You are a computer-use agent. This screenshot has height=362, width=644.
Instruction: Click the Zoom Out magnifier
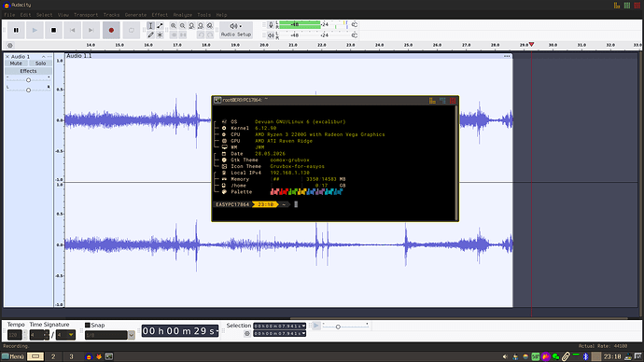pos(182,26)
